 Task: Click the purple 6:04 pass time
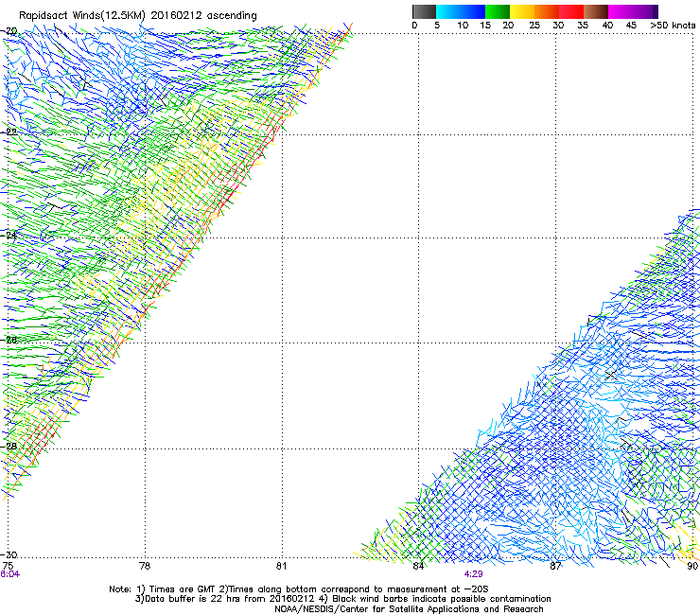click(9, 574)
